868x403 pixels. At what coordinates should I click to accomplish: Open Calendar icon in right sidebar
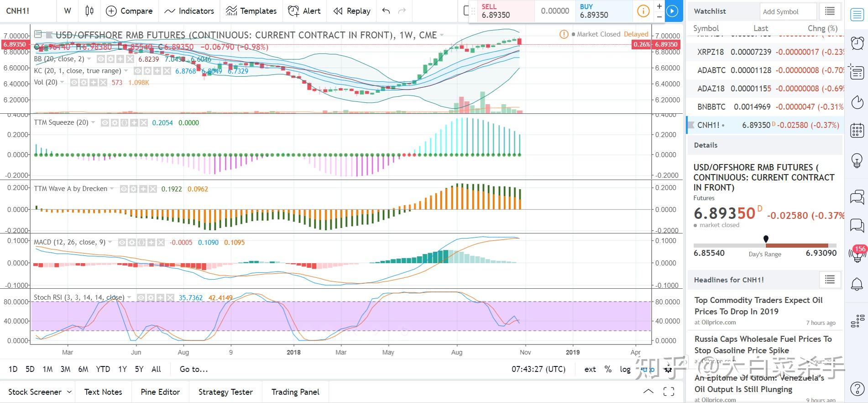click(x=857, y=130)
